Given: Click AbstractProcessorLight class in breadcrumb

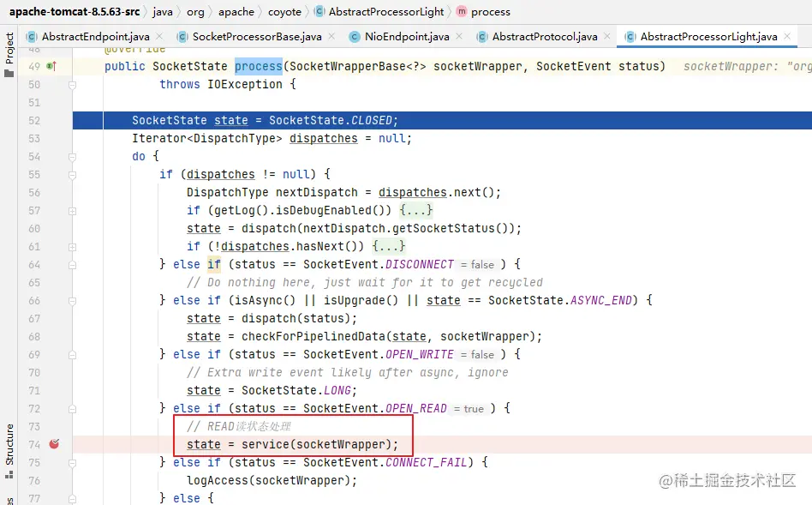Looking at the screenshot, I should [x=386, y=11].
